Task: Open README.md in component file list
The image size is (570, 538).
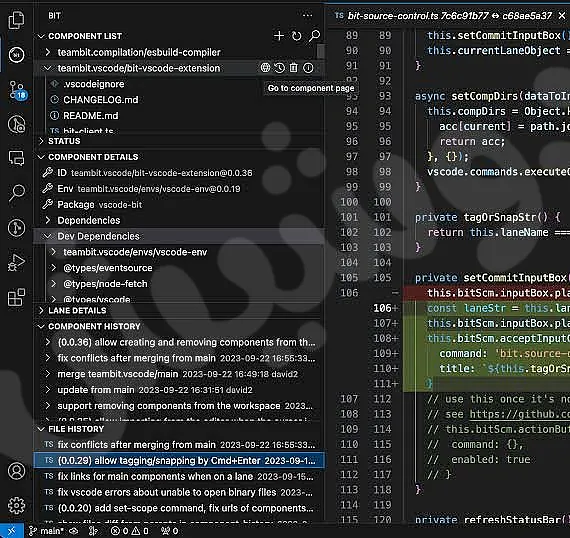Action: click(91, 116)
